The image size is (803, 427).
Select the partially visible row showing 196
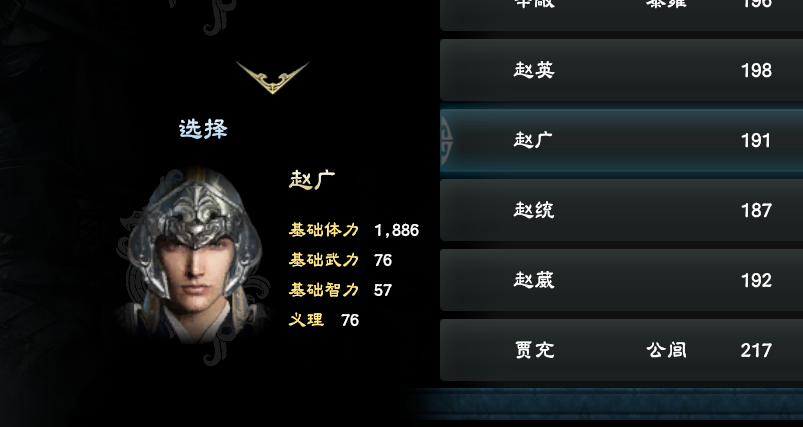click(621, 14)
